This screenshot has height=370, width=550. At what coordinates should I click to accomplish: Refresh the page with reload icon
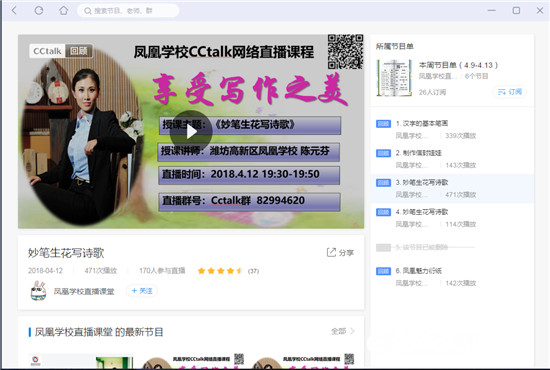pyautogui.click(x=39, y=11)
